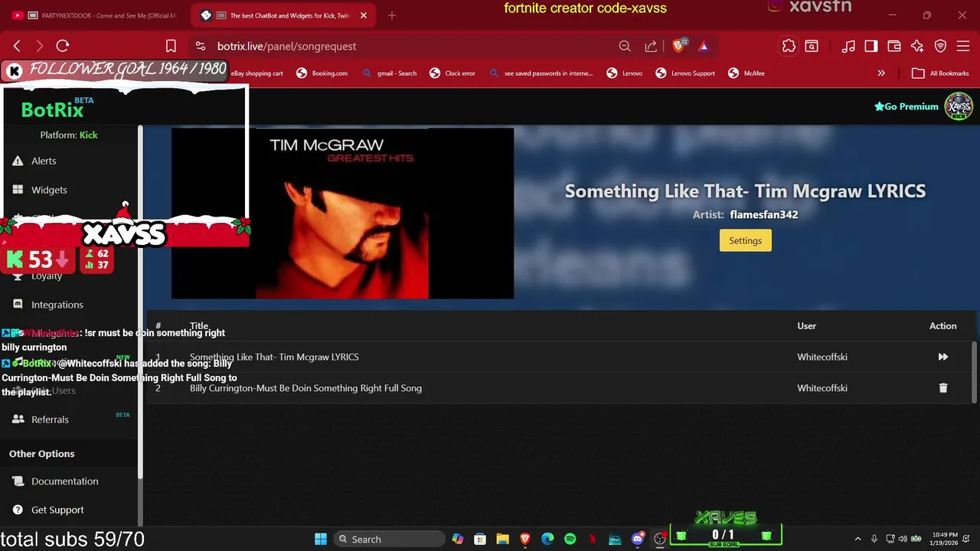
Task: Click the Documentation icon in sidebar
Action: (x=18, y=481)
